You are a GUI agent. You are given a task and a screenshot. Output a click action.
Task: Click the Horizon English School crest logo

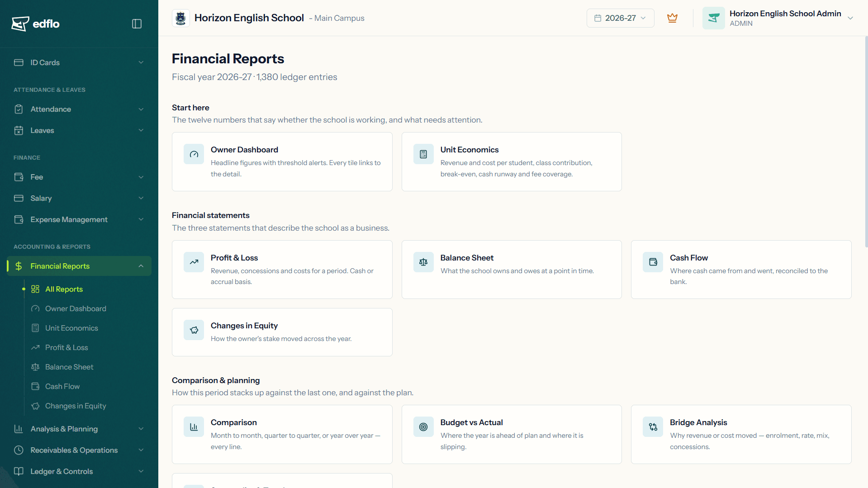pos(181,18)
